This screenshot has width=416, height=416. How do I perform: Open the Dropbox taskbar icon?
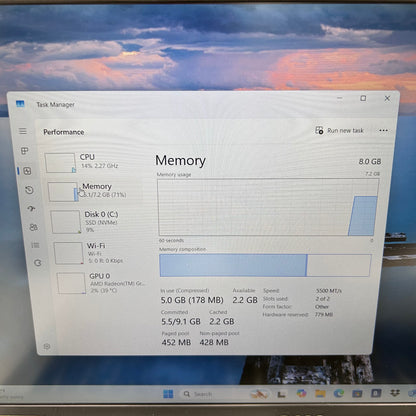[x=395, y=394]
